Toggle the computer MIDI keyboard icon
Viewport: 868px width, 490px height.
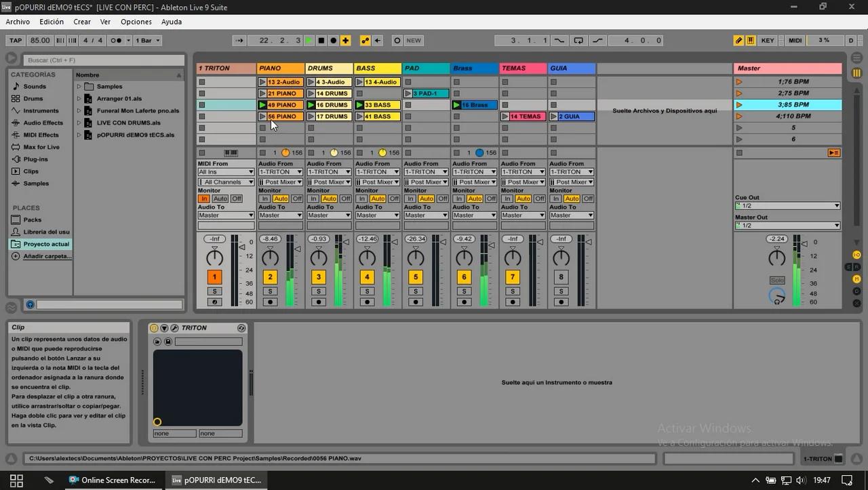point(751,40)
